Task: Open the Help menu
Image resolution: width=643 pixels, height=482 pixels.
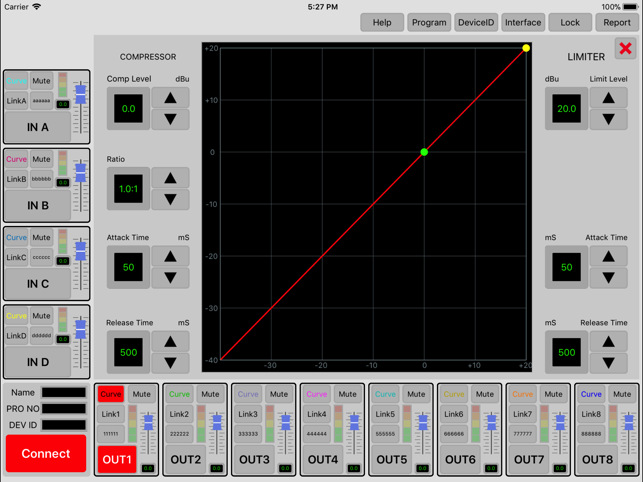Action: pyautogui.click(x=382, y=23)
